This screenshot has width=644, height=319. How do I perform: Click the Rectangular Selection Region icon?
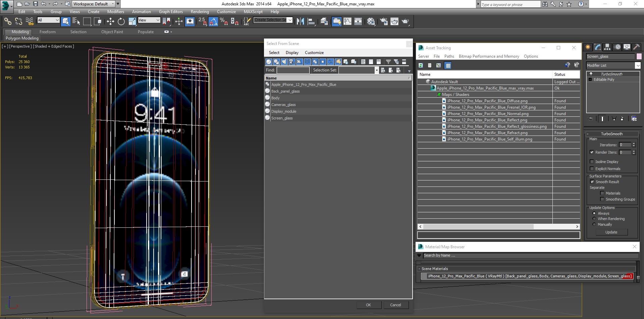coord(87,21)
